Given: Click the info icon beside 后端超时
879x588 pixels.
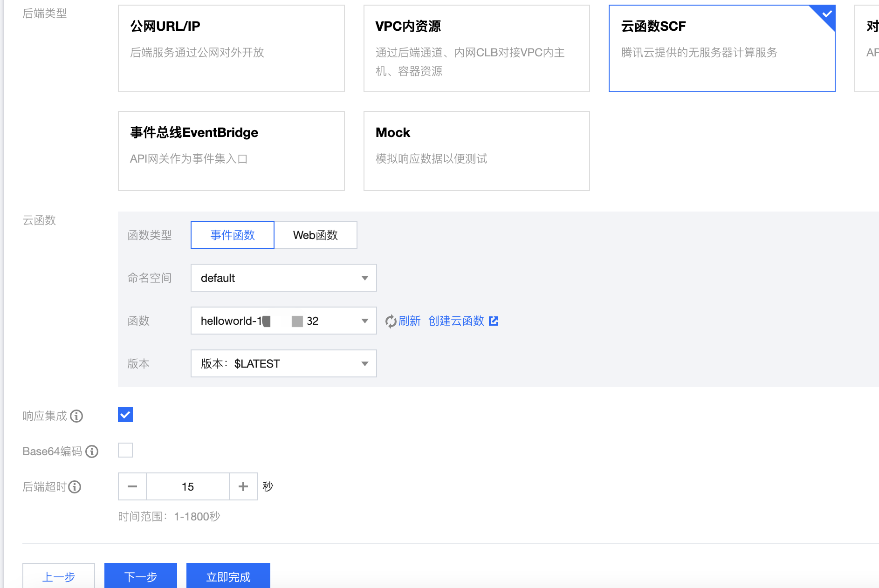Looking at the screenshot, I should [x=75, y=487].
